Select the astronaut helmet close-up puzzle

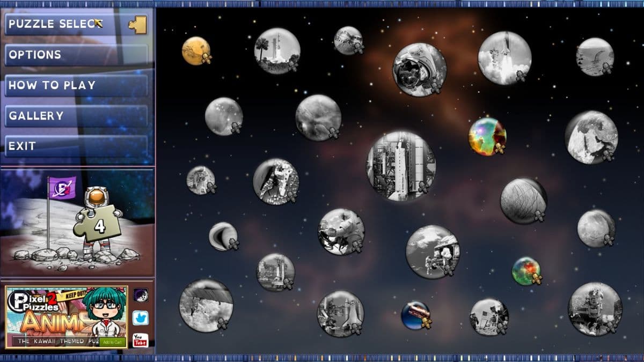419,70
